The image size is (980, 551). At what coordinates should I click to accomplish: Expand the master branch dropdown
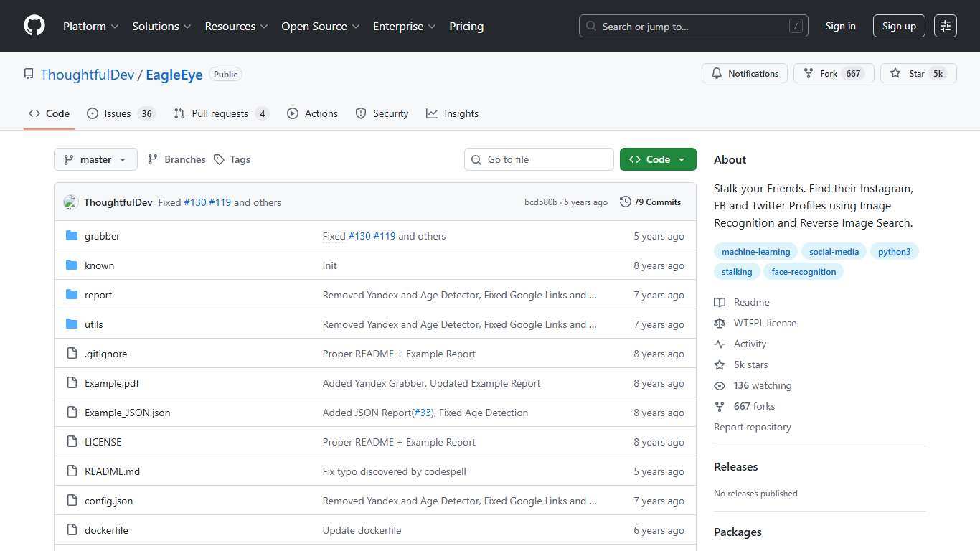95,159
